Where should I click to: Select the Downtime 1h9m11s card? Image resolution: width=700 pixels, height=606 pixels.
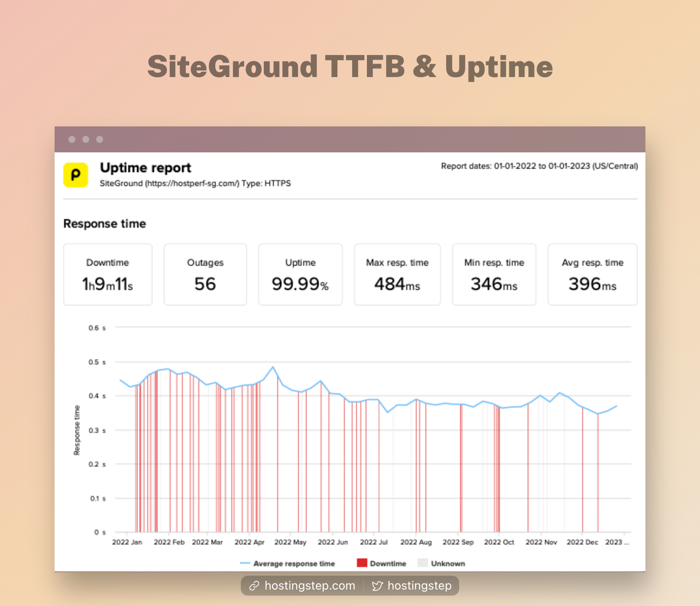coord(108,274)
